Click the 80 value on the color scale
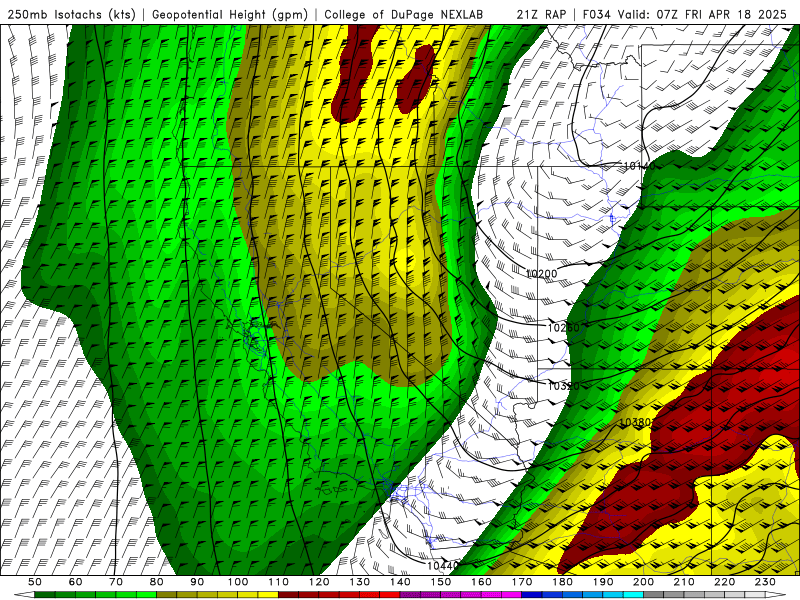The width and height of the screenshot is (800, 600). 157,582
